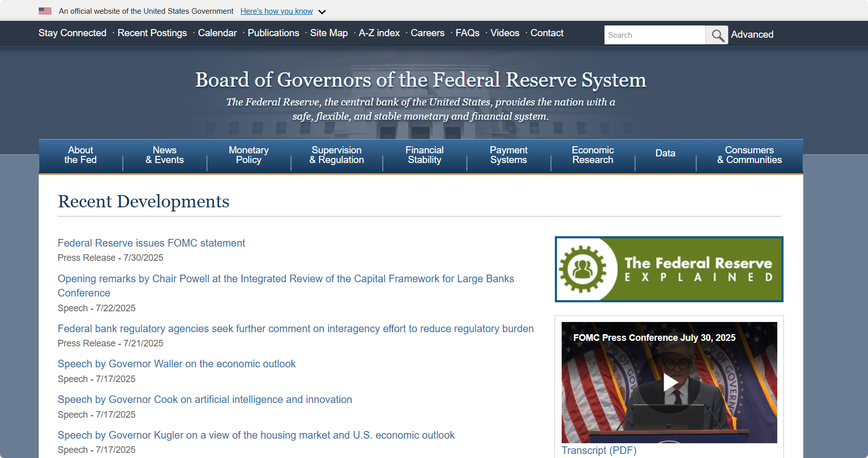The height and width of the screenshot is (458, 868).
Task: Open Payment Systems menu
Action: click(509, 155)
